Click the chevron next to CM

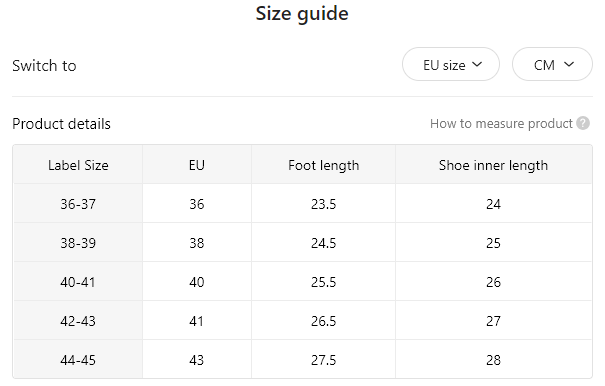pyautogui.click(x=569, y=64)
